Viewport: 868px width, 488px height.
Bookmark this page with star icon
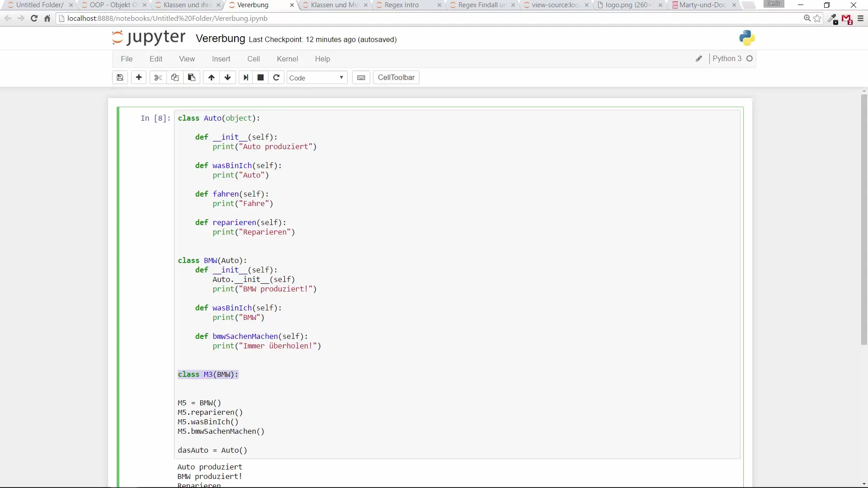(x=817, y=19)
